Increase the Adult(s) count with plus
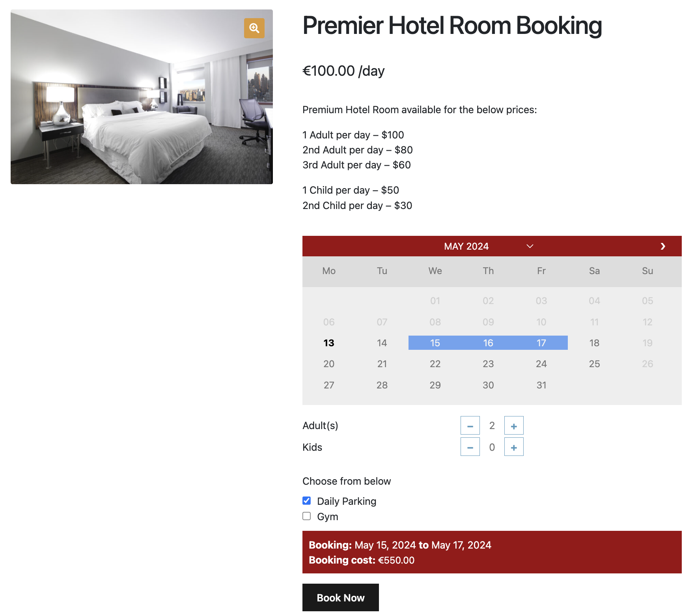The height and width of the screenshot is (616, 694). pyautogui.click(x=514, y=426)
